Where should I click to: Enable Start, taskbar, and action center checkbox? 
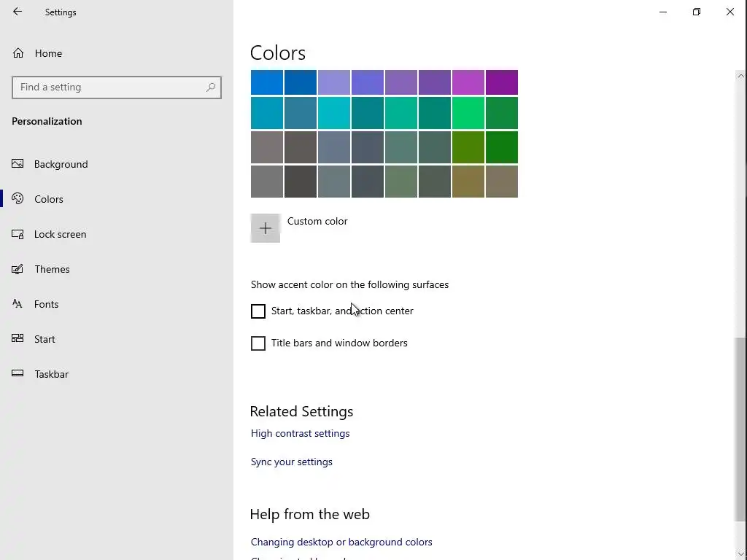(258, 311)
